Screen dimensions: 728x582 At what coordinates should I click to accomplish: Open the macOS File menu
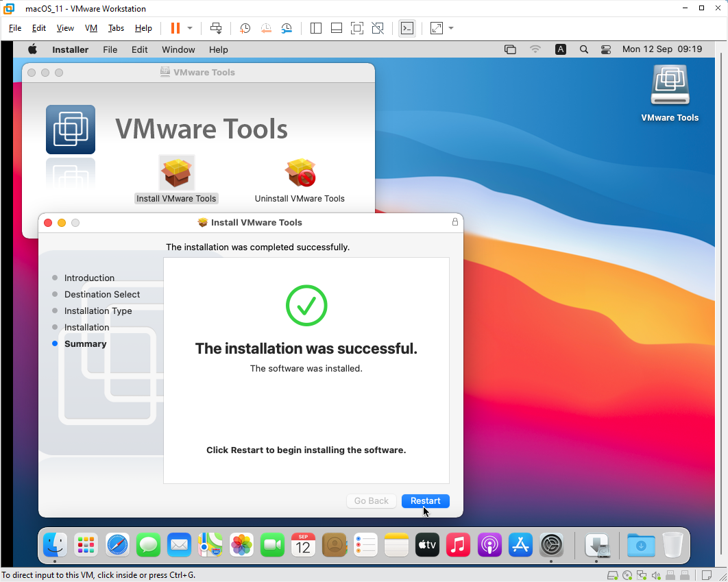pos(110,49)
